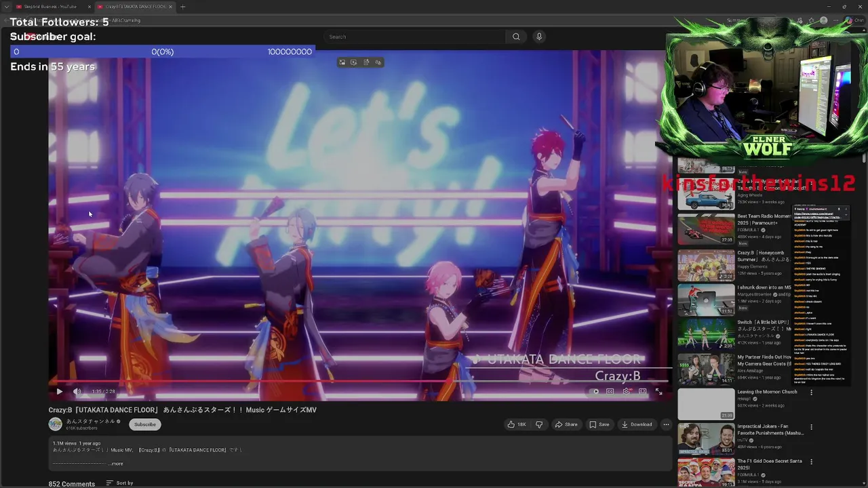The height and width of the screenshot is (488, 868).
Task: Toggle the autoplay switch in player
Action: 595,391
